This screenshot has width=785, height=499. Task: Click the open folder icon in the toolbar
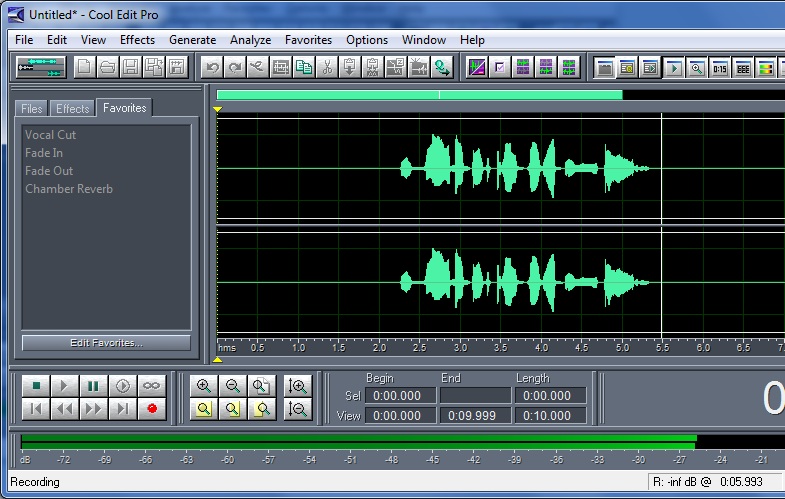(x=107, y=67)
